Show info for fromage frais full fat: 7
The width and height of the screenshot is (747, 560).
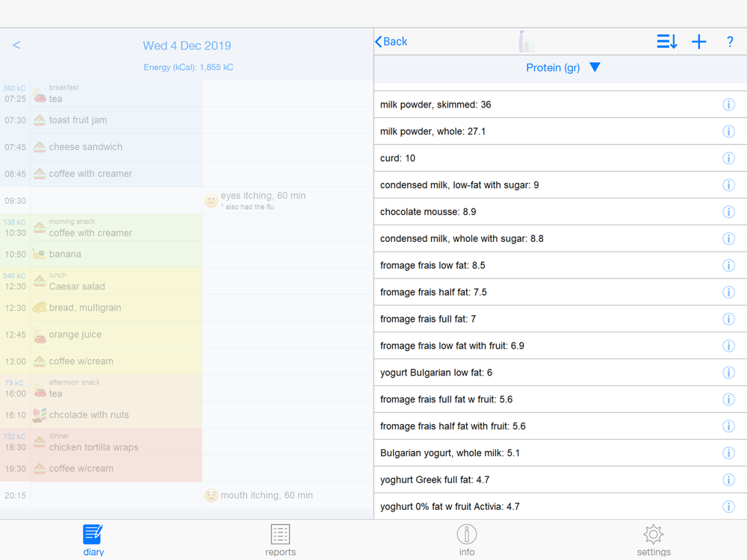pos(728,319)
